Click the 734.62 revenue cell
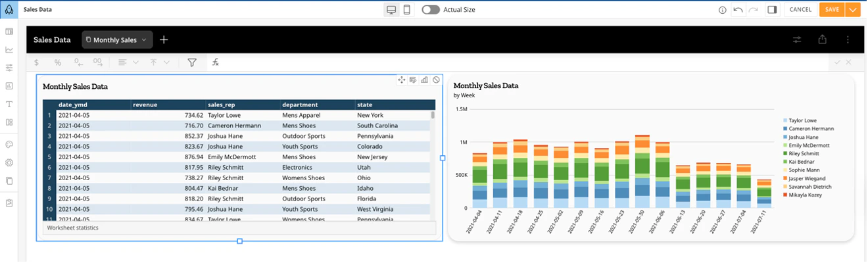The height and width of the screenshot is (265, 868). [168, 115]
